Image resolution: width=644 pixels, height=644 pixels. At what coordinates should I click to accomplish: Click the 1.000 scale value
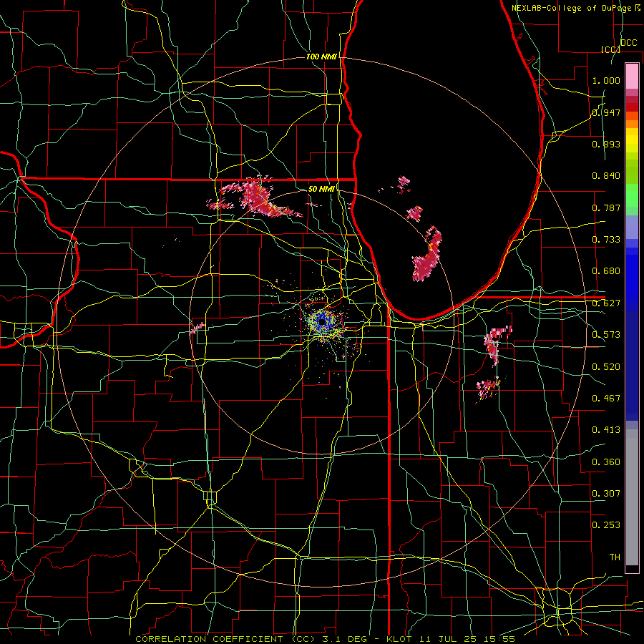606,80
